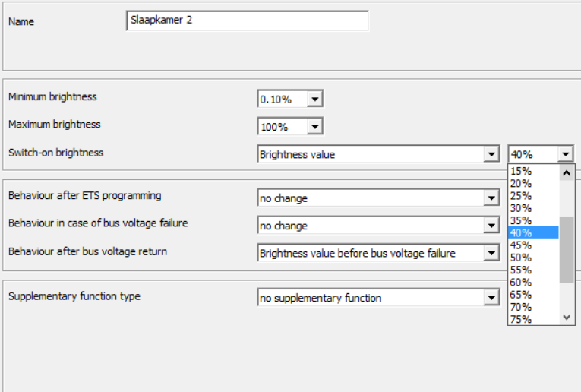Choose 25% in the dropdown list

pos(532,196)
